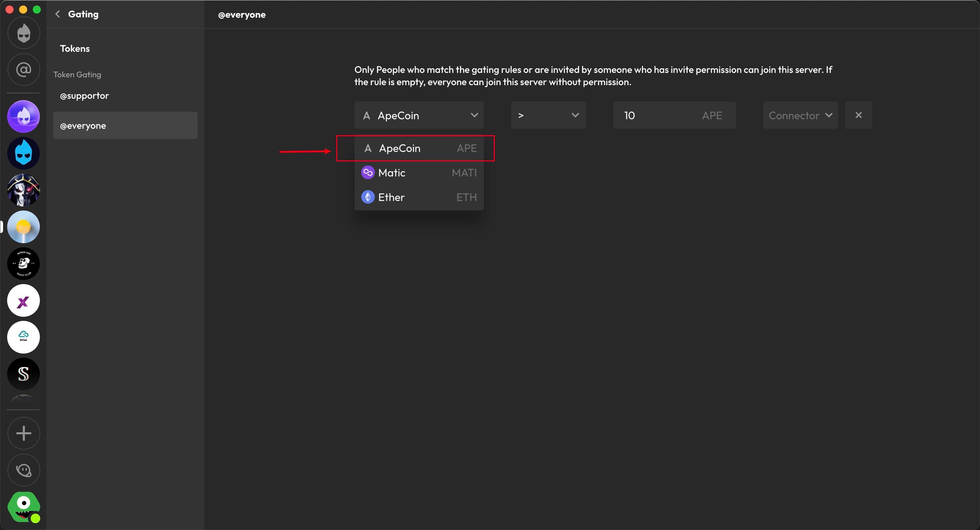The height and width of the screenshot is (530, 980).
Task: Minimize window with the yellow button
Action: coord(23,10)
